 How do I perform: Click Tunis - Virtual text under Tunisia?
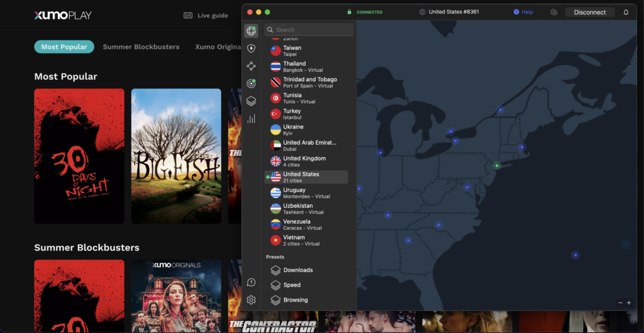pyautogui.click(x=299, y=101)
